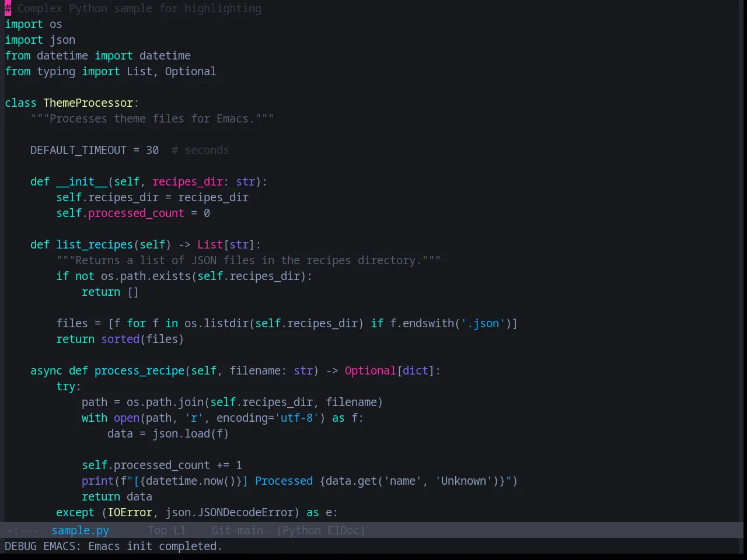747x560 pixels.
Task: Click the '.json' string literal
Action: coord(483,323)
